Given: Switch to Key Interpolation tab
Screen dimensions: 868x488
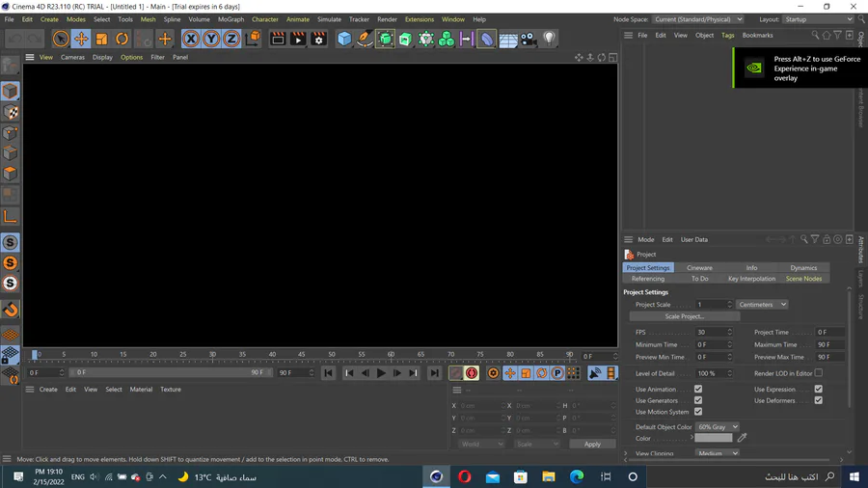Looking at the screenshot, I should click(x=751, y=279).
